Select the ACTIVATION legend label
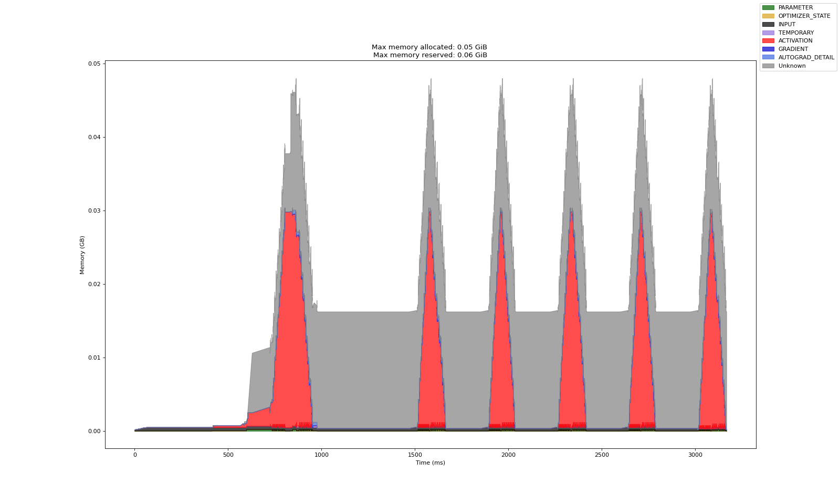The width and height of the screenshot is (840, 504). [x=795, y=40]
